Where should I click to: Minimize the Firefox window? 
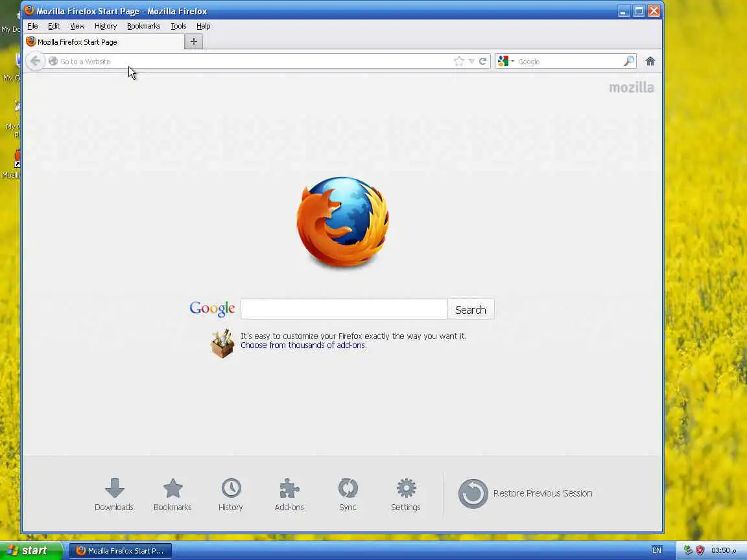tap(623, 10)
